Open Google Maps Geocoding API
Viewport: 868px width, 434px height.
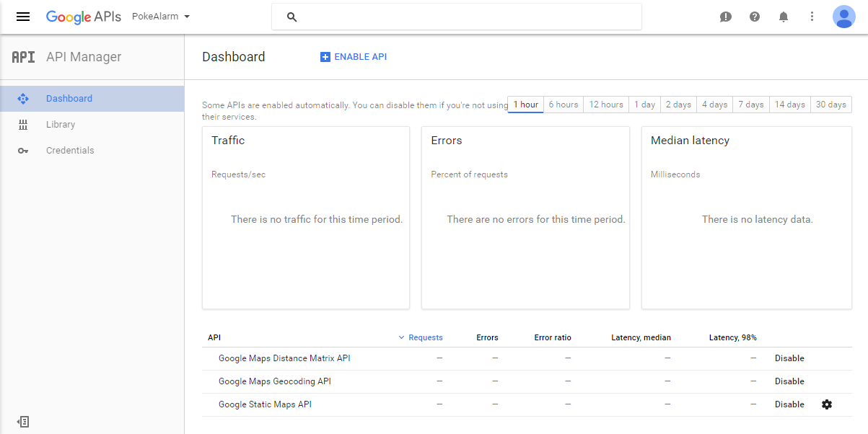275,381
